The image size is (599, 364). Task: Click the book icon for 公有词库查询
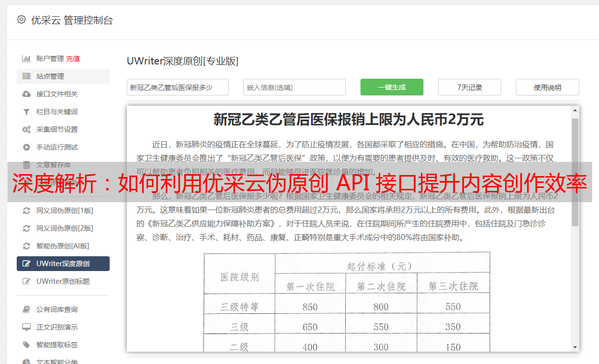point(27,309)
